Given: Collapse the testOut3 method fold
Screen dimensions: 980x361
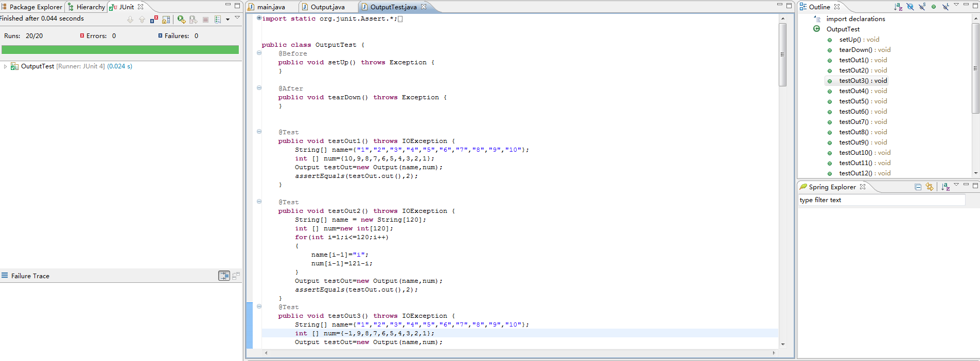Looking at the screenshot, I should coord(259,306).
